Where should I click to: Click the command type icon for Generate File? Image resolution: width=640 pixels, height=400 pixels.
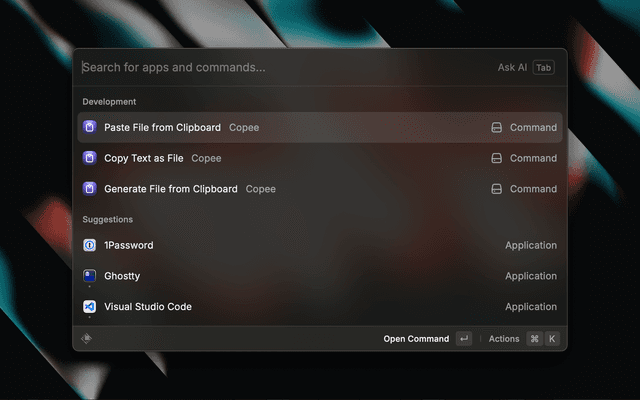tap(496, 189)
